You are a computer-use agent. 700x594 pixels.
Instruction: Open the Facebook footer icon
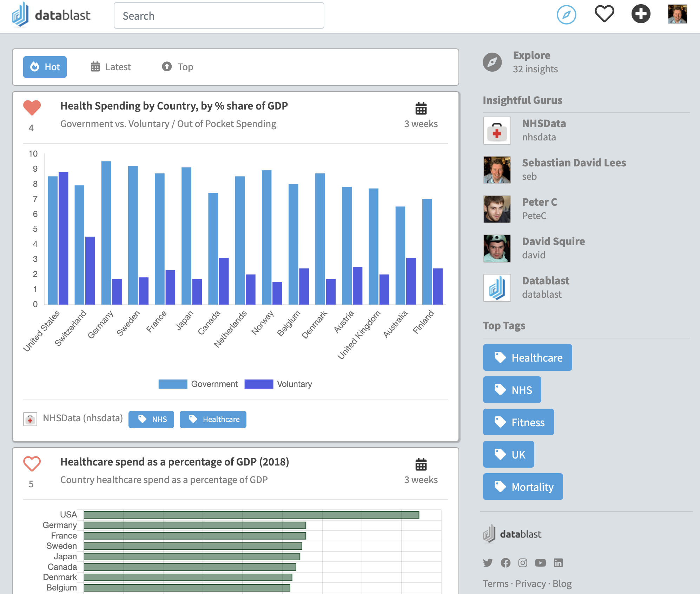tap(506, 563)
